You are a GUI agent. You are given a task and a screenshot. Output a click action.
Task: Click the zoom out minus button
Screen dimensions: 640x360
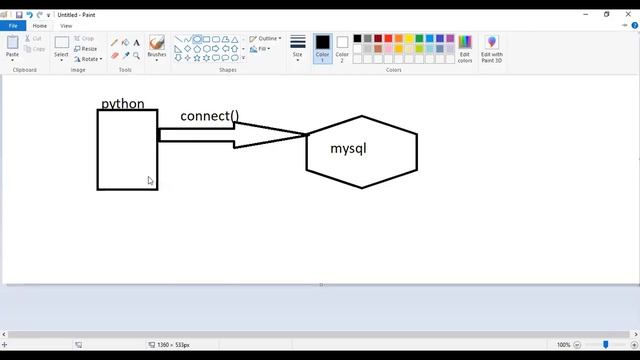click(x=577, y=345)
